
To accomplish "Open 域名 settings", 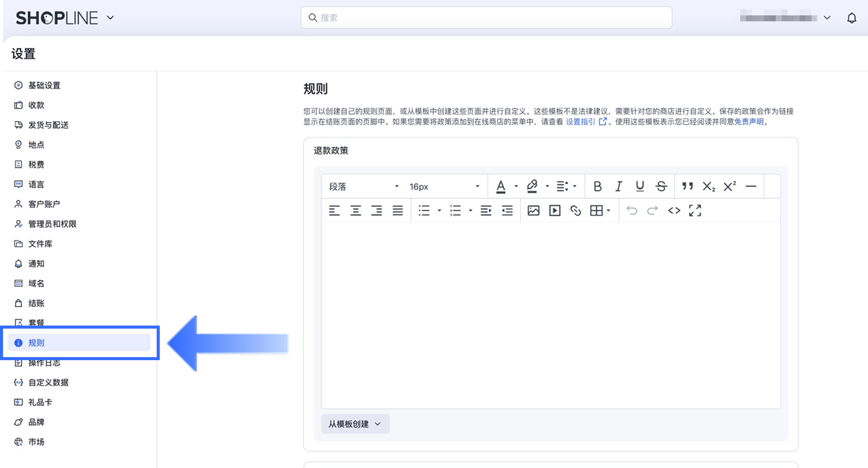I will point(36,283).
